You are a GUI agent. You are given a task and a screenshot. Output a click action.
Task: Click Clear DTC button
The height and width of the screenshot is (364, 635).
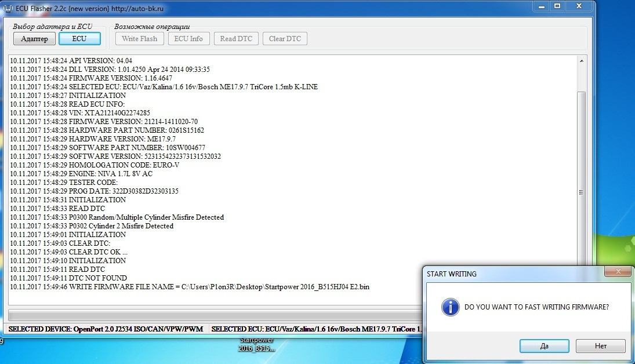pos(285,39)
